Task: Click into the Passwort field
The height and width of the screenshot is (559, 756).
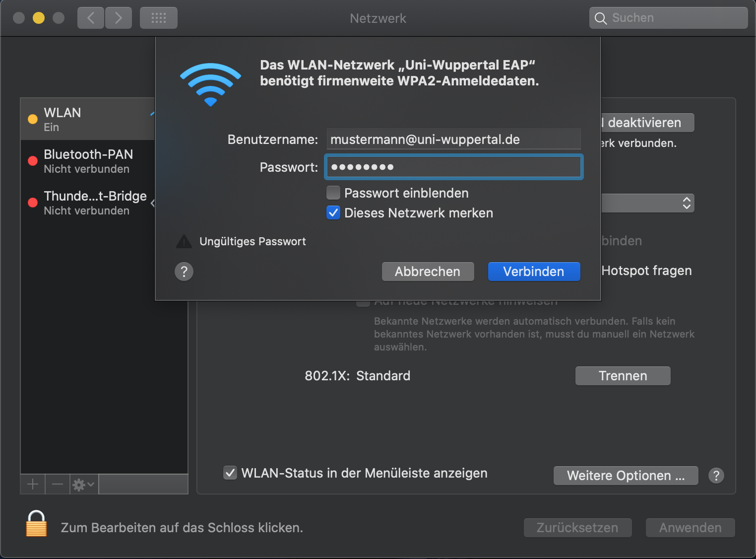Action: pos(453,167)
